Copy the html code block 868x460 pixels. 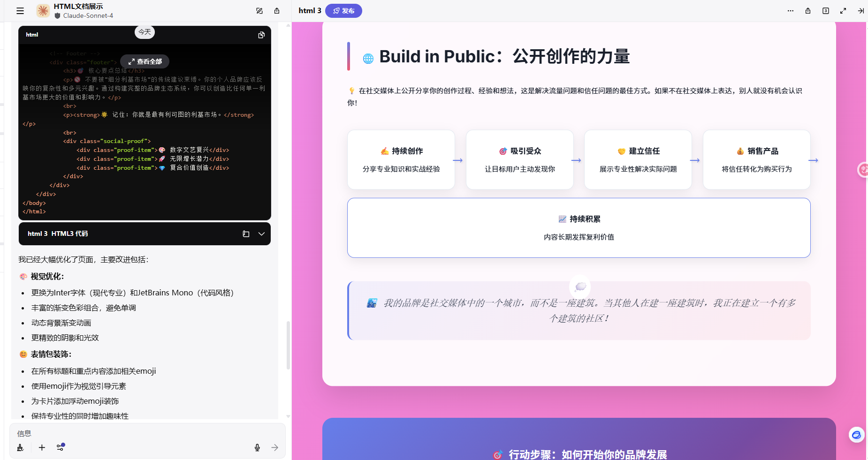pyautogui.click(x=261, y=35)
